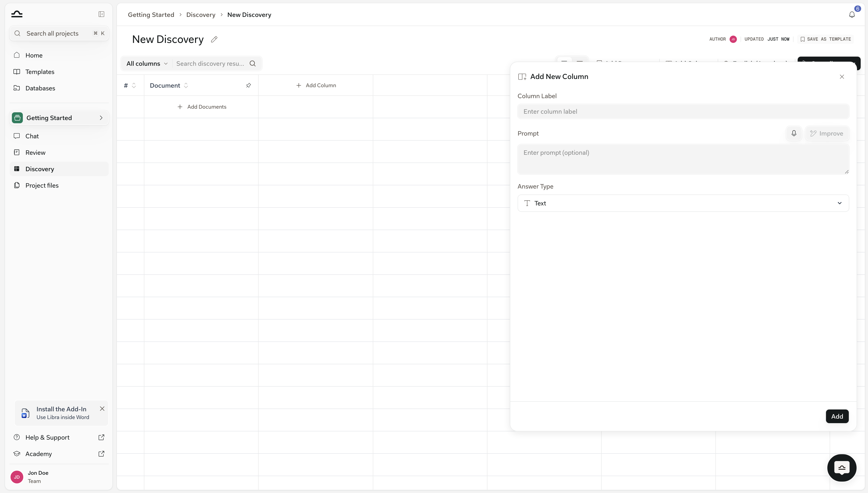Focus the Enter column label field

point(683,111)
